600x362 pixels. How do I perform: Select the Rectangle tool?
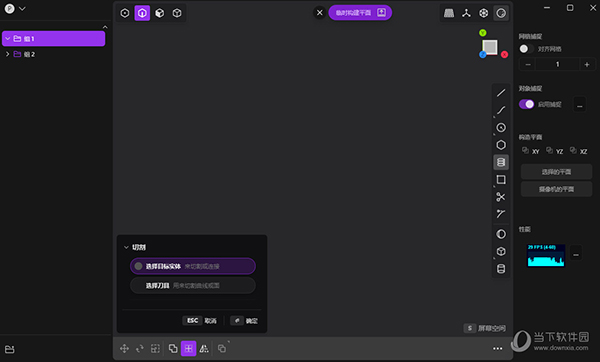pos(501,179)
